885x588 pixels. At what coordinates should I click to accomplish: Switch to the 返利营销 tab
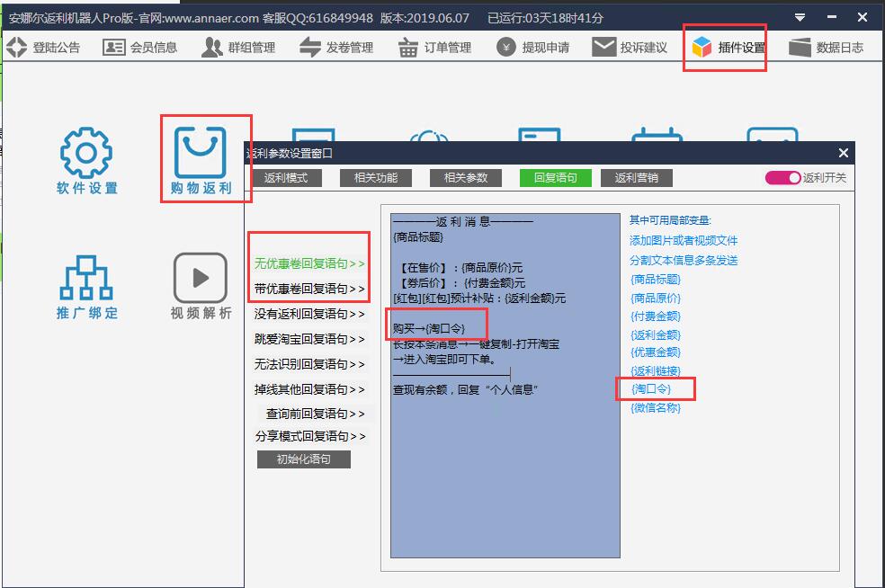637,178
